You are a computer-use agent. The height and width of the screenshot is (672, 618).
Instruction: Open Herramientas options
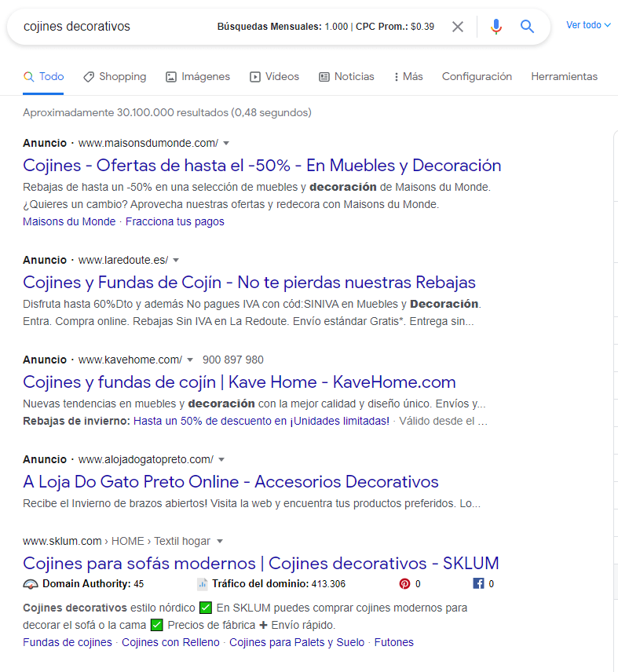point(564,77)
